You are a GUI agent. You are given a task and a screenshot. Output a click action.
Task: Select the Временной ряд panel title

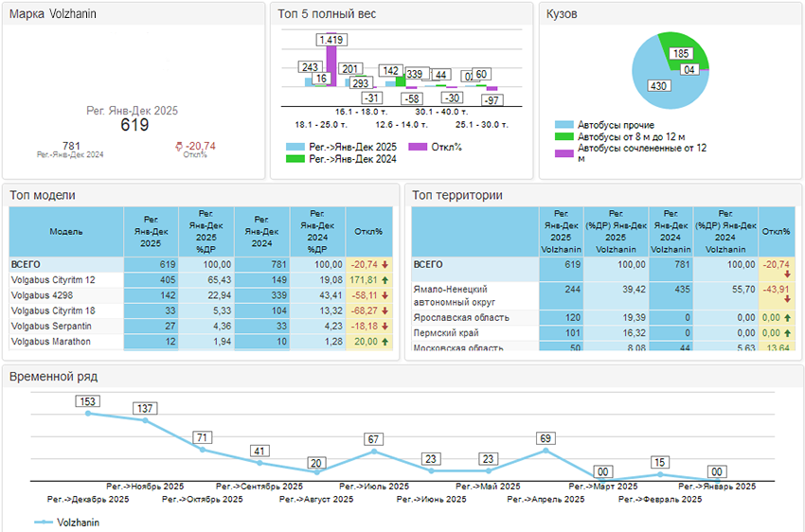53,376
